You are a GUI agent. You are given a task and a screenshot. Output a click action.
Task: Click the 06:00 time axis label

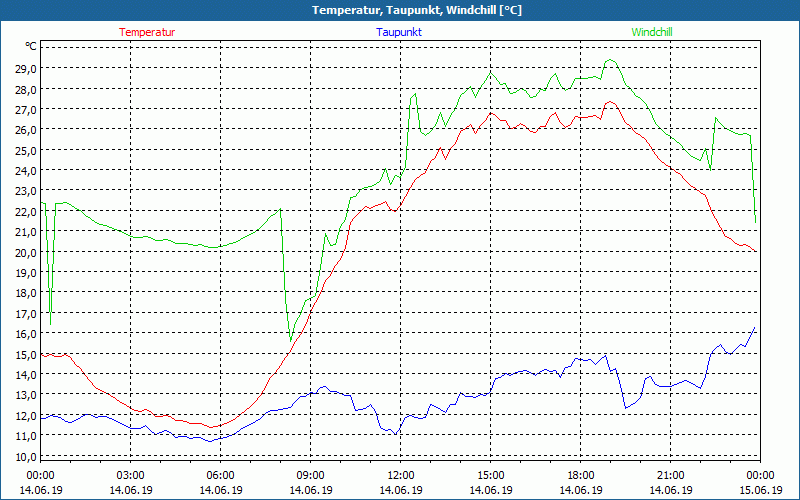click(x=220, y=476)
